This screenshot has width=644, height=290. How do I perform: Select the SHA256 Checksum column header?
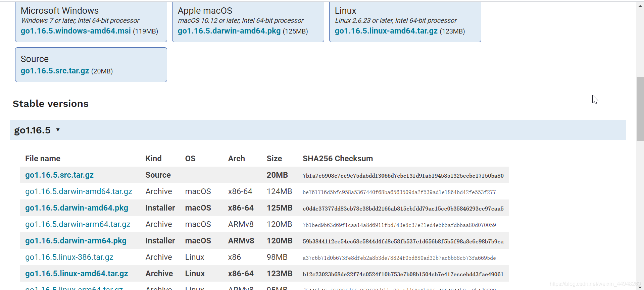click(x=338, y=159)
